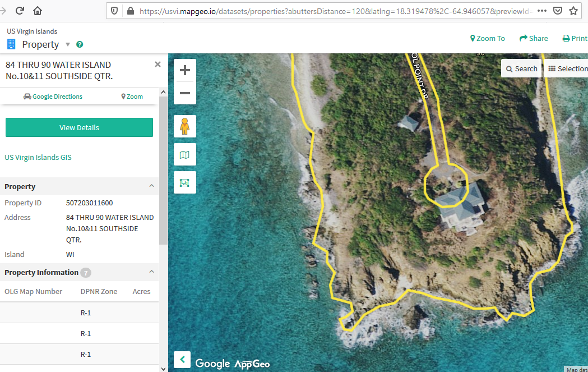The height and width of the screenshot is (372, 588).
Task: Save page to Pocket icon
Action: coord(558,11)
